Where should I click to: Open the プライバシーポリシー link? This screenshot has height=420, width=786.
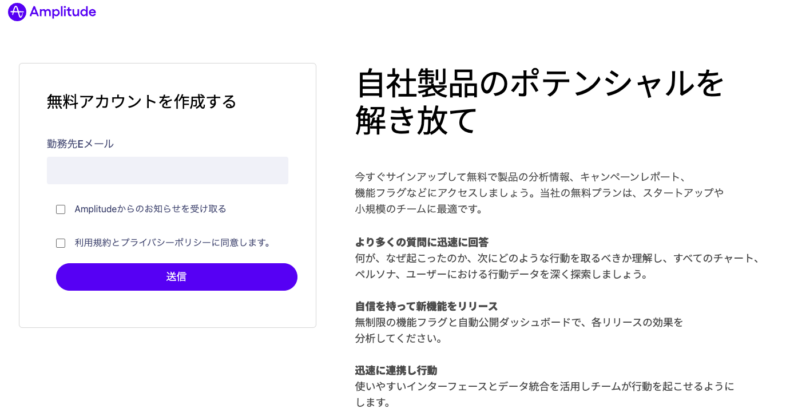[169, 242]
